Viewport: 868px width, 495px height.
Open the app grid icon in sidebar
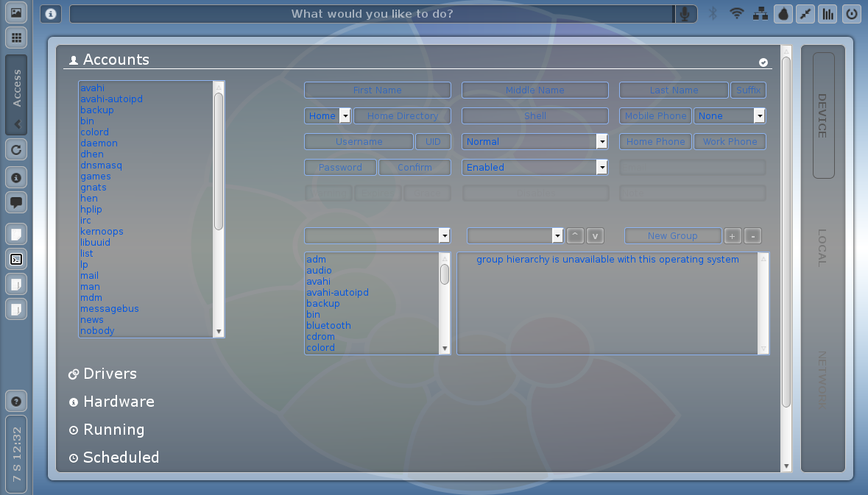[x=16, y=38]
